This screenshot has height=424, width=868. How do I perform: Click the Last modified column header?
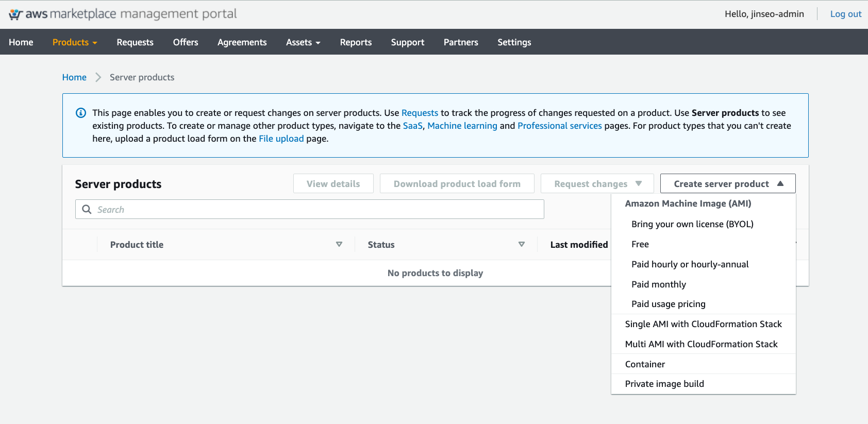(x=579, y=245)
